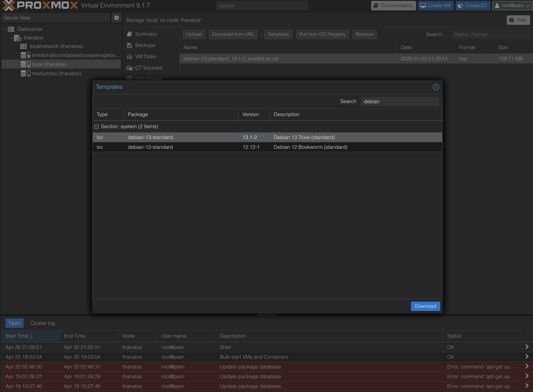This screenshot has width=533, height=392.
Task: Sort storage list by Date column
Action: (x=426, y=48)
